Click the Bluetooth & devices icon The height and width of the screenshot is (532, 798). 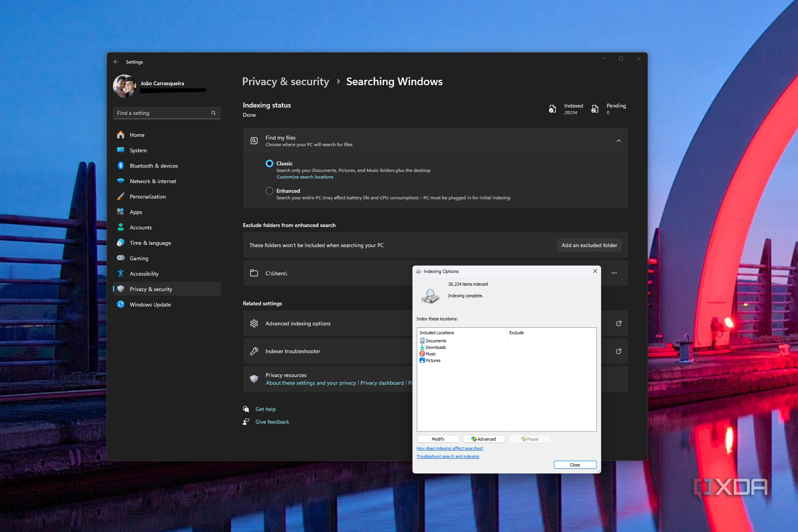[120, 165]
